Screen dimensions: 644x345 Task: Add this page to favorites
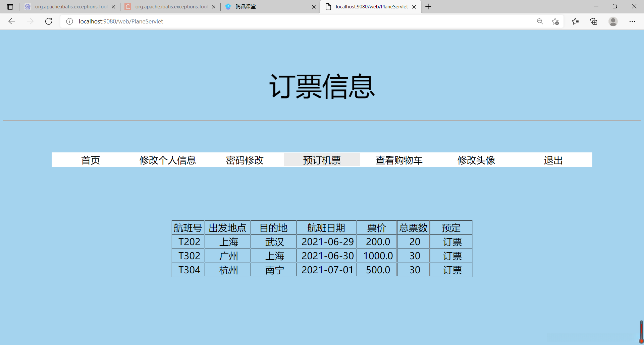coord(555,21)
